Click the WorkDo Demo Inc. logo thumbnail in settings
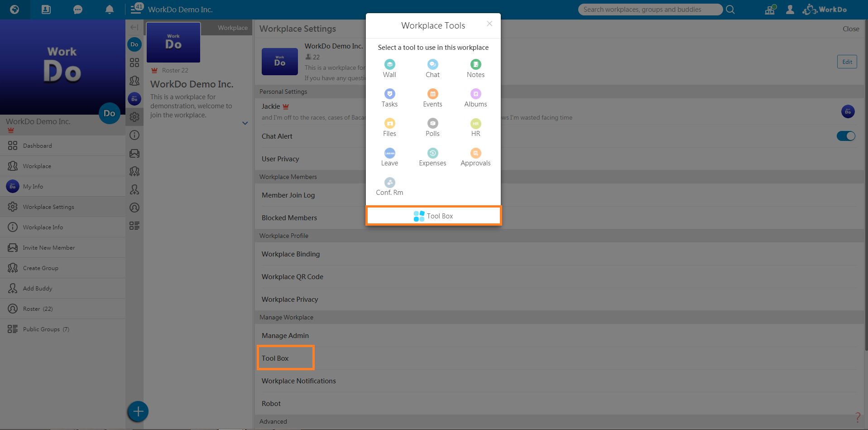 click(280, 62)
